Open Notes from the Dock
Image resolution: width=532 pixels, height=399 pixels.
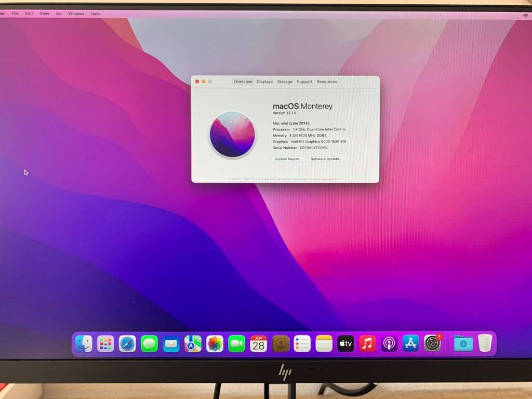(324, 343)
